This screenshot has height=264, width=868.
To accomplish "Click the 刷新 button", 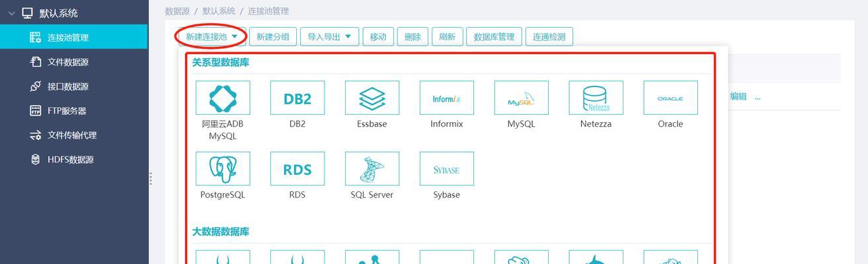I will [448, 37].
